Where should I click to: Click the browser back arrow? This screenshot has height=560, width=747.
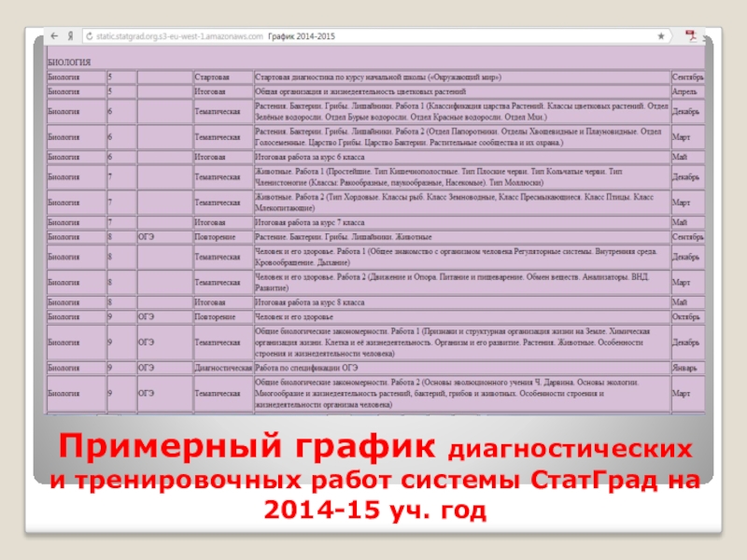tap(54, 36)
